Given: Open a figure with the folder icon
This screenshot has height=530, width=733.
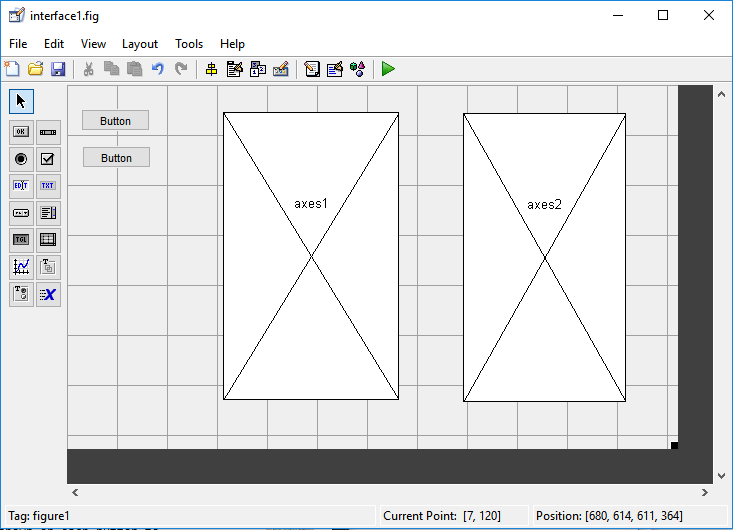Looking at the screenshot, I should point(35,69).
